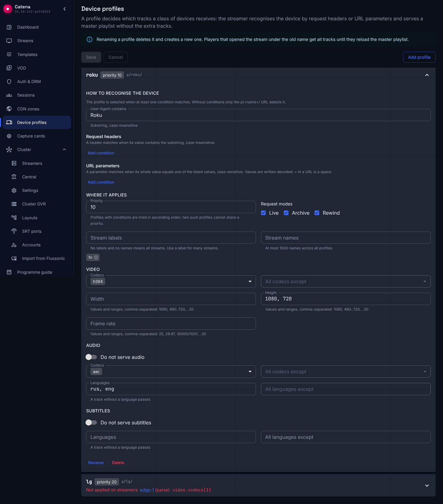
Task: Click the Sessions people icon
Action: click(9, 95)
